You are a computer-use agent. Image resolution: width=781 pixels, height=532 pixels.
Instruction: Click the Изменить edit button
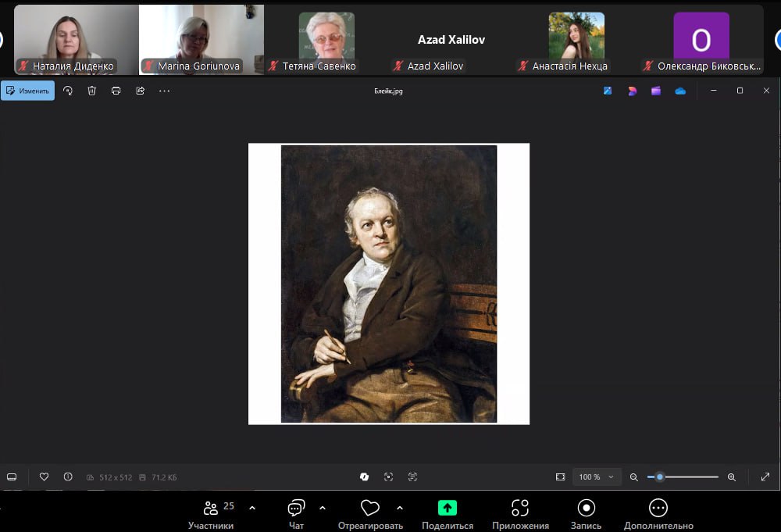tap(28, 91)
